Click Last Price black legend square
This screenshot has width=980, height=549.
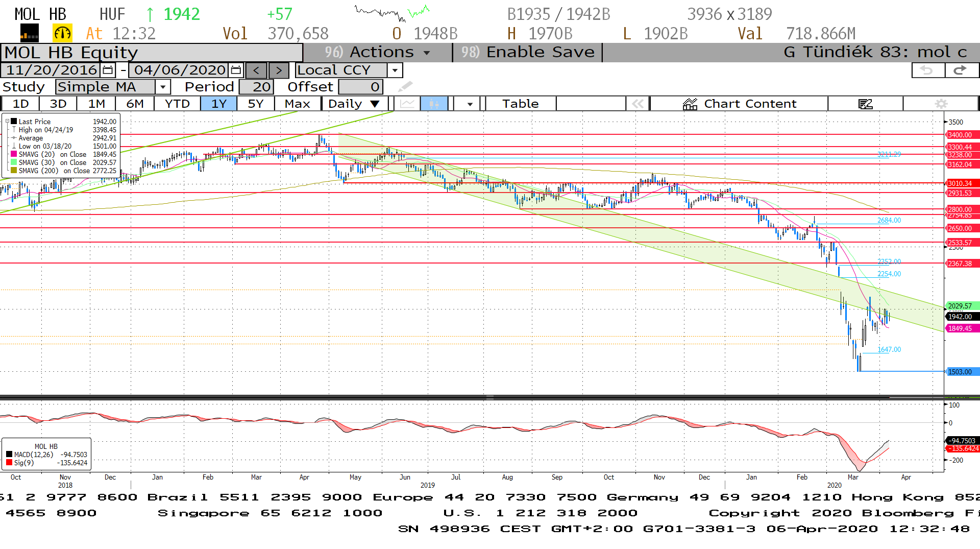14,122
